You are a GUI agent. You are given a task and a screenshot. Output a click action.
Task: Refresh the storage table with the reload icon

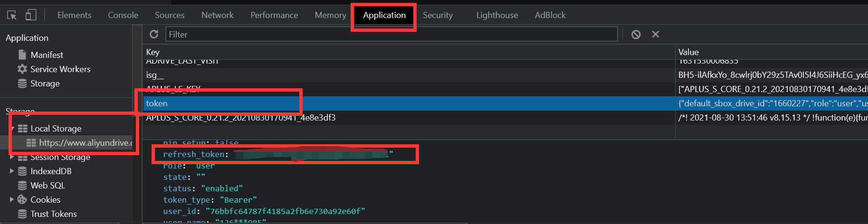[154, 34]
